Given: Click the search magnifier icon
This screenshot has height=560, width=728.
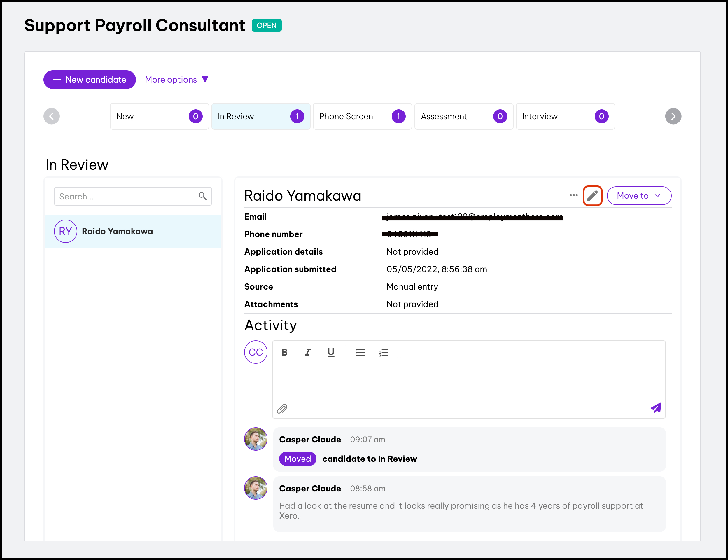Looking at the screenshot, I should pyautogui.click(x=202, y=196).
